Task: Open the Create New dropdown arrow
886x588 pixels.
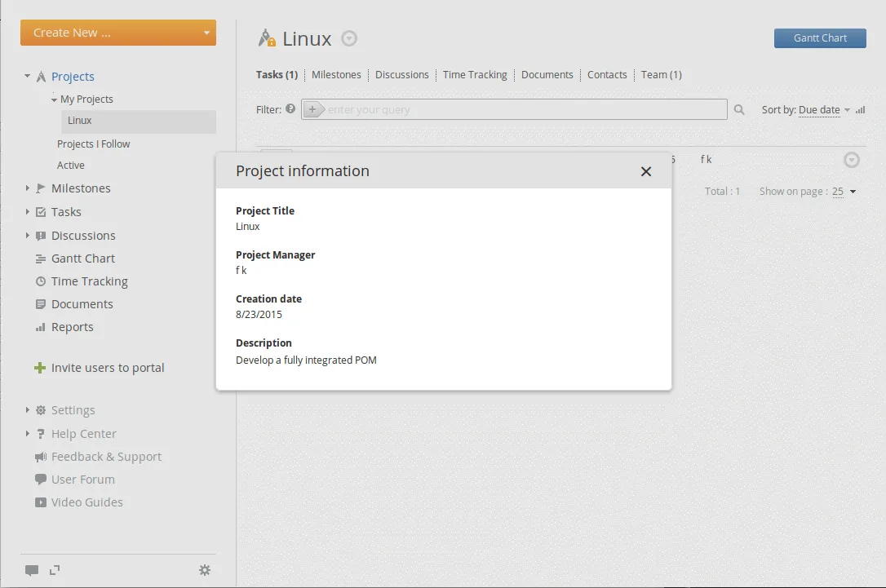Action: pos(206,33)
